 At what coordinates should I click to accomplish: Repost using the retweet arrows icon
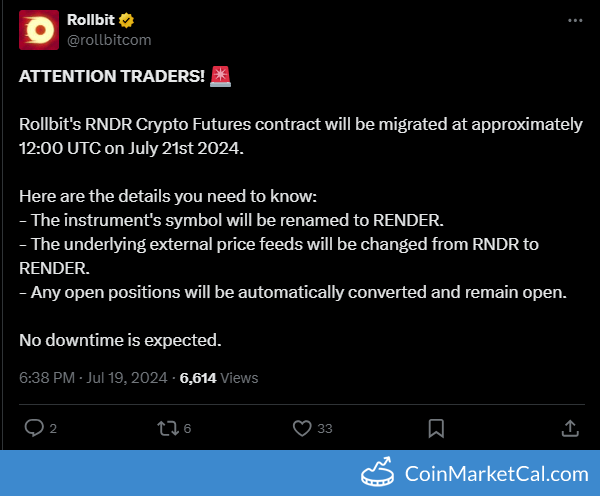[x=166, y=428]
